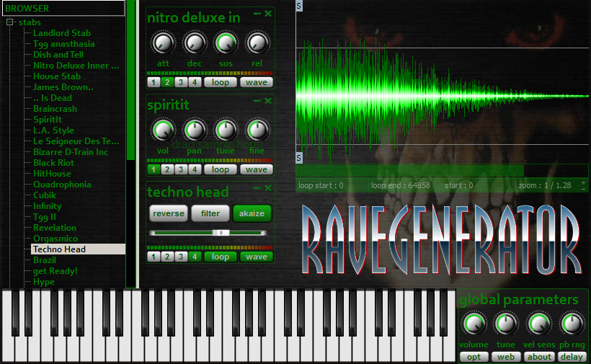This screenshot has height=364, width=591.
Task: Minimize the techno head panel
Action: (257, 188)
